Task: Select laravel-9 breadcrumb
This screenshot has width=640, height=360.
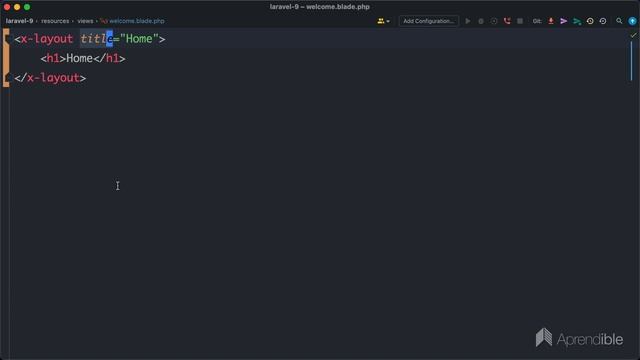Action: pos(19,21)
